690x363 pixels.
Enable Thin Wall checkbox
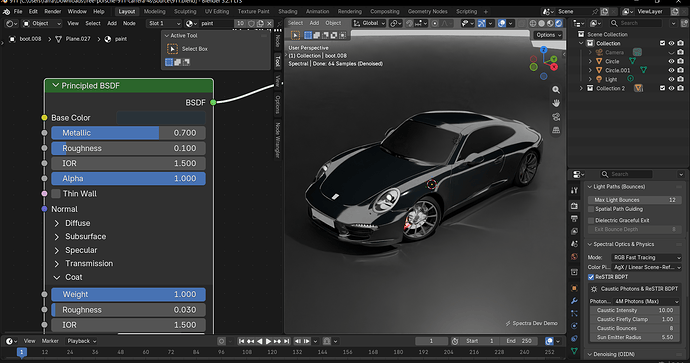56,194
